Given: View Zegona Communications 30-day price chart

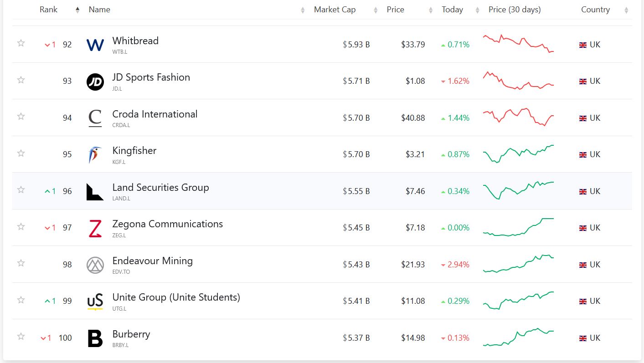Looking at the screenshot, I should click(518, 227).
